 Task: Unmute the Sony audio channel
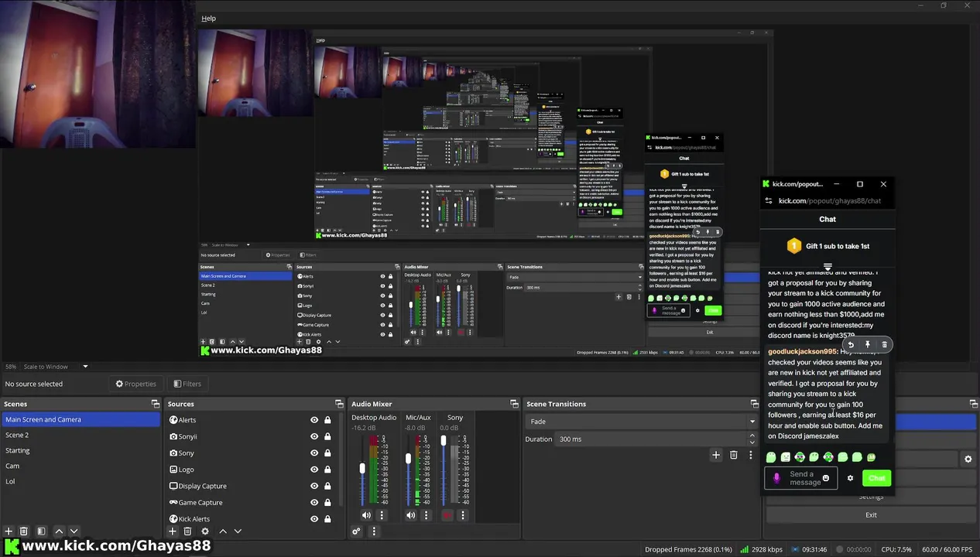coord(447,515)
